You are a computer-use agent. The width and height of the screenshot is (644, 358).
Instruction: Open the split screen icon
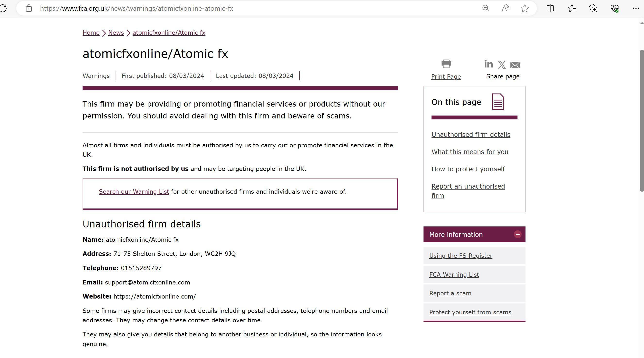(x=550, y=8)
